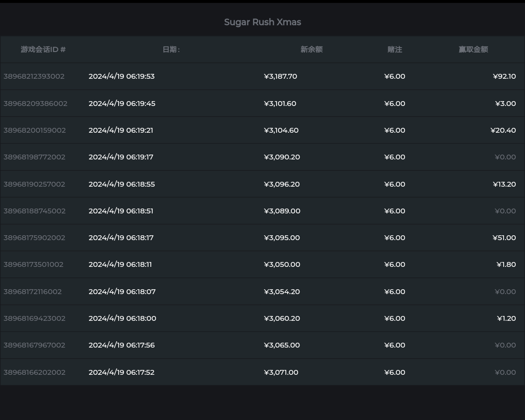Open game session 38968190257002

click(34, 184)
